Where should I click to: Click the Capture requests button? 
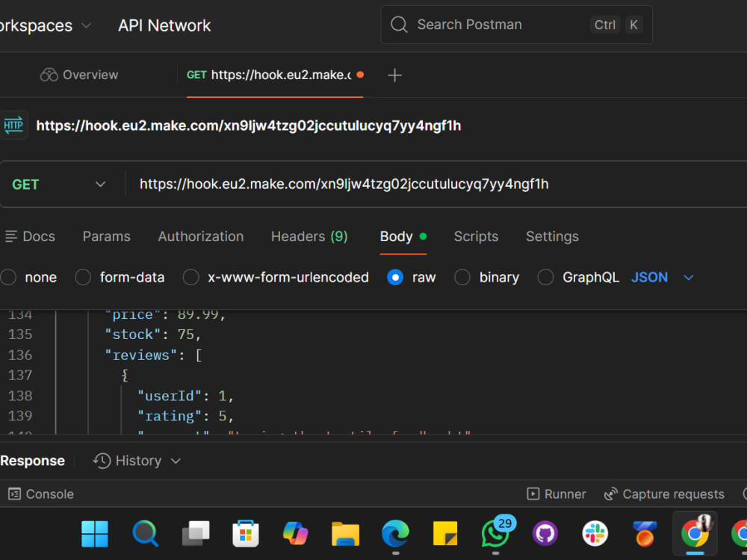point(664,494)
